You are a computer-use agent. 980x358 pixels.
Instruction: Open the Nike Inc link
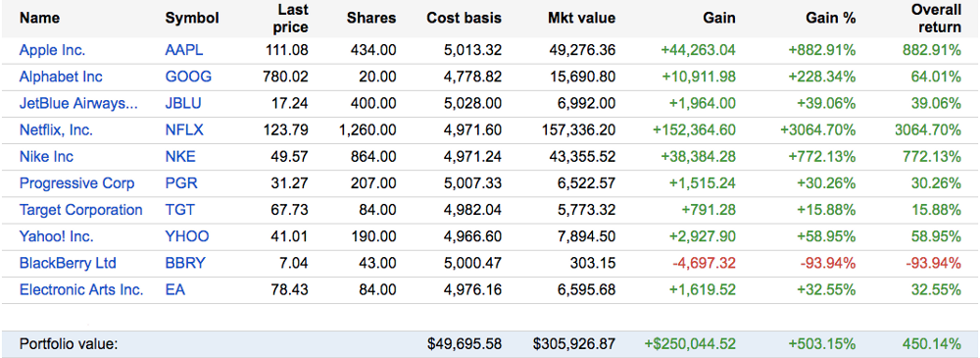click(x=46, y=157)
